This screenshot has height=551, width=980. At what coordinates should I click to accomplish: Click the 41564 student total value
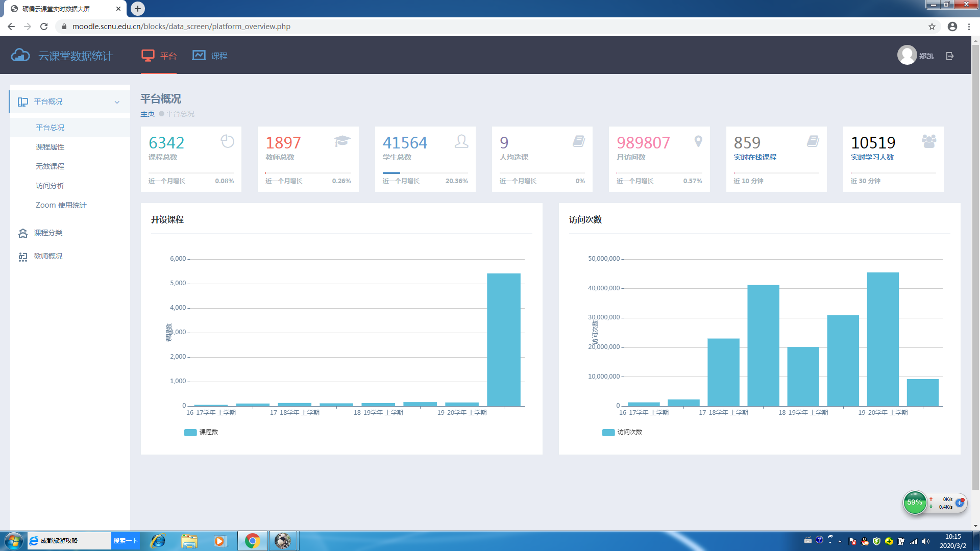(405, 142)
